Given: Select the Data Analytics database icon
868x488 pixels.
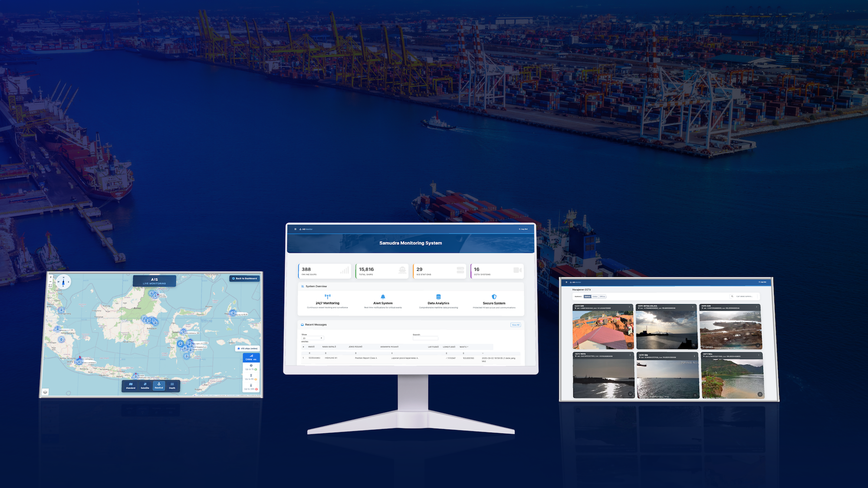Looking at the screenshot, I should (x=438, y=297).
